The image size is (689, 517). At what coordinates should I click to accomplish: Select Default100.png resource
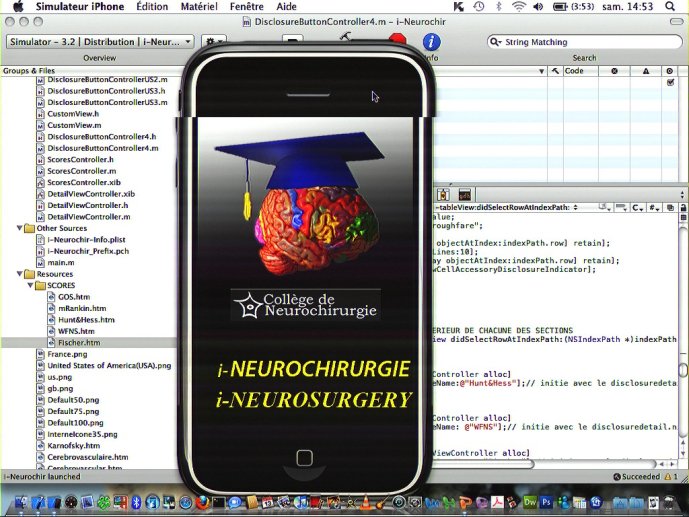point(75,423)
